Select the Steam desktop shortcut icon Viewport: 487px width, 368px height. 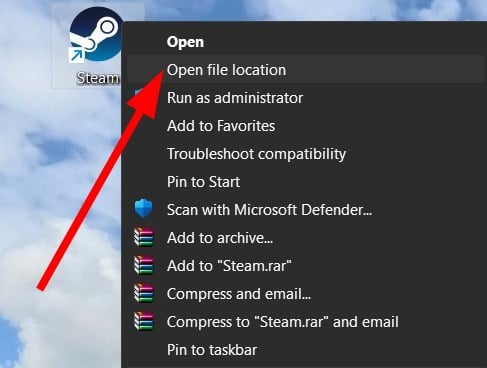96,35
